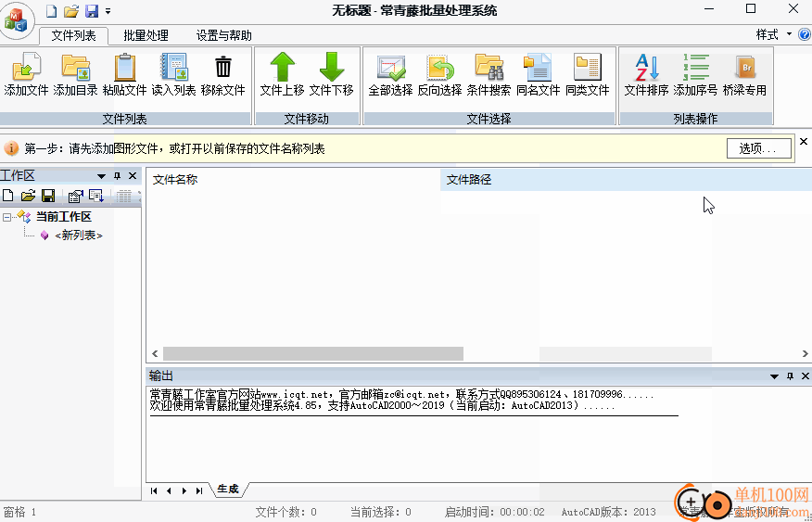The width and height of the screenshot is (812, 522).
Task: Click the 窗格 1 status bar text
Action: pyautogui.click(x=19, y=512)
